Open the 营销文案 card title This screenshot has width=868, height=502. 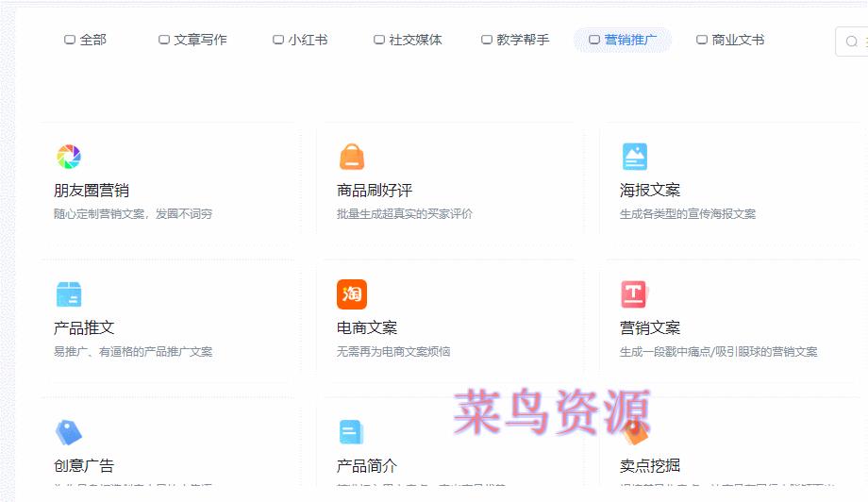tap(650, 327)
